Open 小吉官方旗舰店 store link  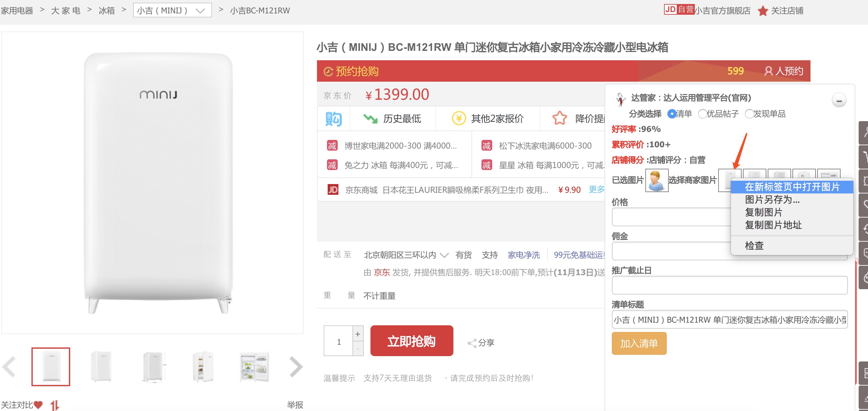[723, 11]
